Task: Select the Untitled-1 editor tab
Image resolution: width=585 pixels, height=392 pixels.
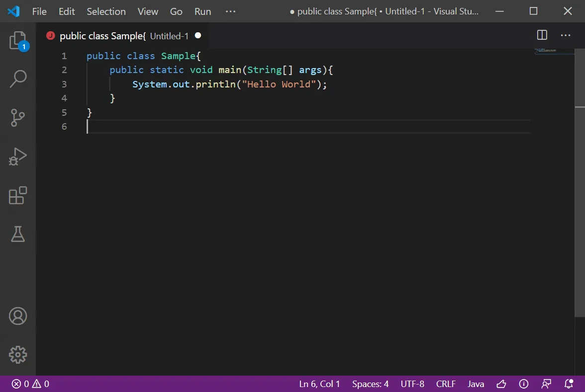Action: [123, 36]
